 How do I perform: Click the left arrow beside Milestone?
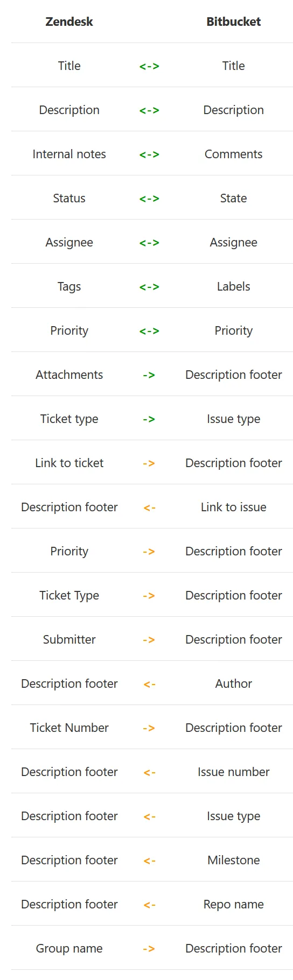[149, 861]
